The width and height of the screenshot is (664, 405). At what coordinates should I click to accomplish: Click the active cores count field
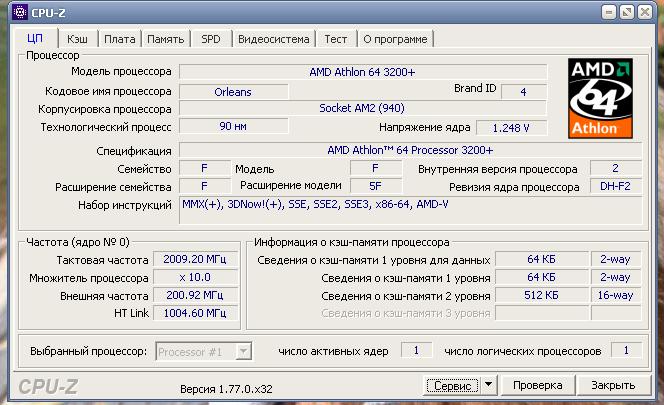coord(416,350)
